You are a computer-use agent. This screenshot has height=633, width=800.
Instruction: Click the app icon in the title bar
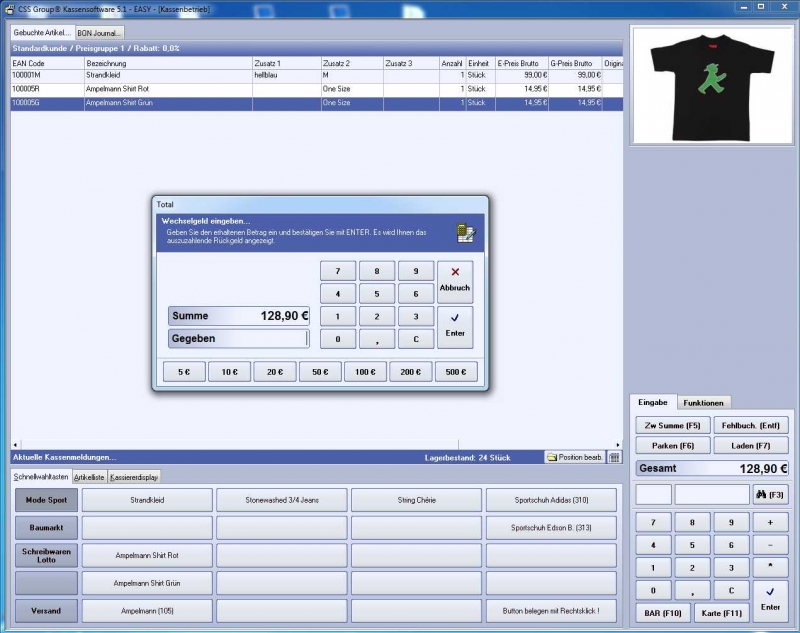coord(9,9)
